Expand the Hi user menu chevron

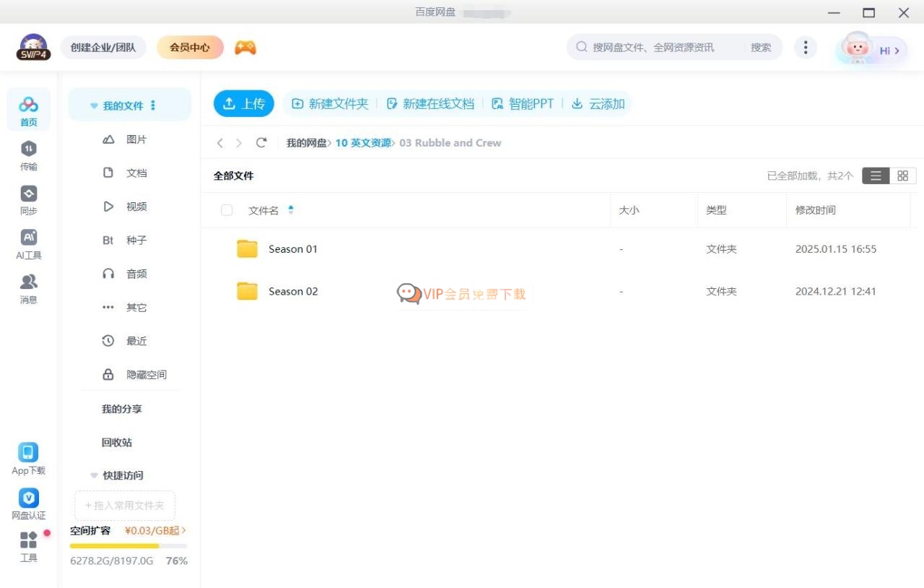point(897,51)
